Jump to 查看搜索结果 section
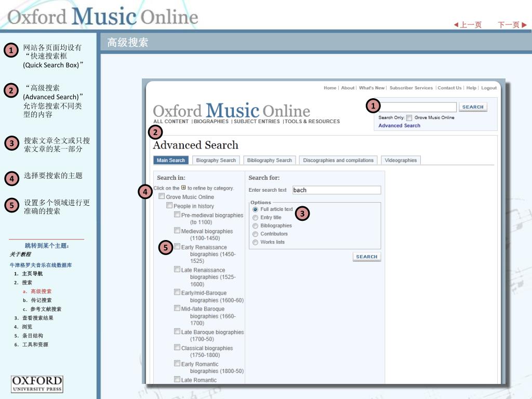The image size is (532, 399). (x=37, y=318)
